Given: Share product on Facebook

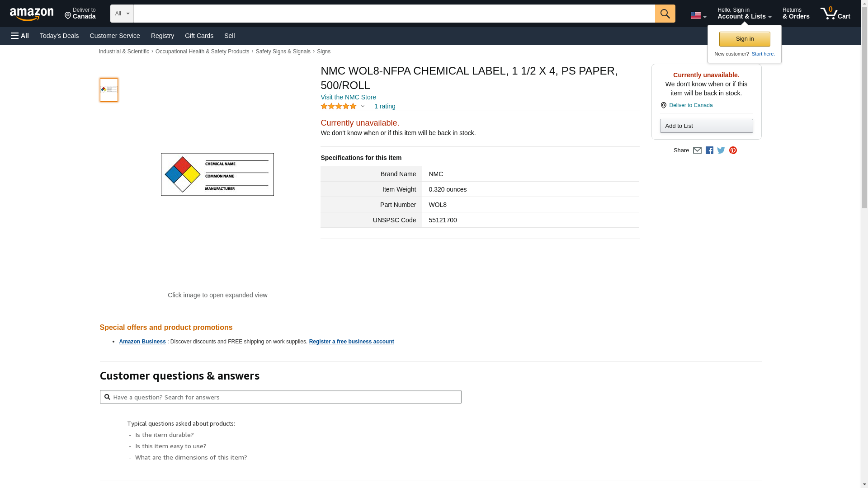Looking at the screenshot, I should [709, 150].
